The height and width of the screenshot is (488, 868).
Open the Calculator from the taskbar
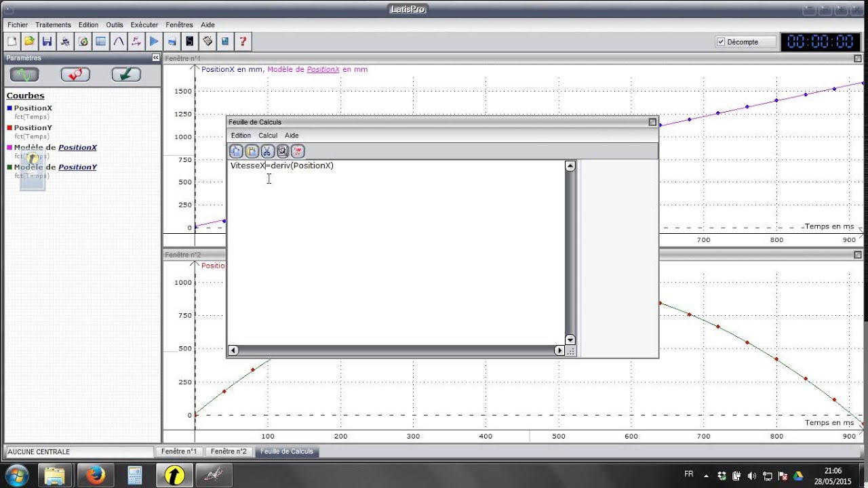coord(134,476)
